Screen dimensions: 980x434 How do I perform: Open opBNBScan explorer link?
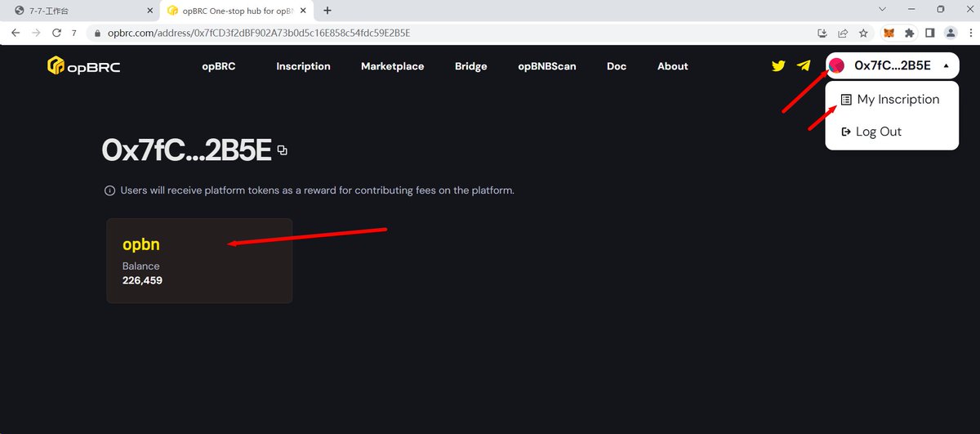pos(547,66)
